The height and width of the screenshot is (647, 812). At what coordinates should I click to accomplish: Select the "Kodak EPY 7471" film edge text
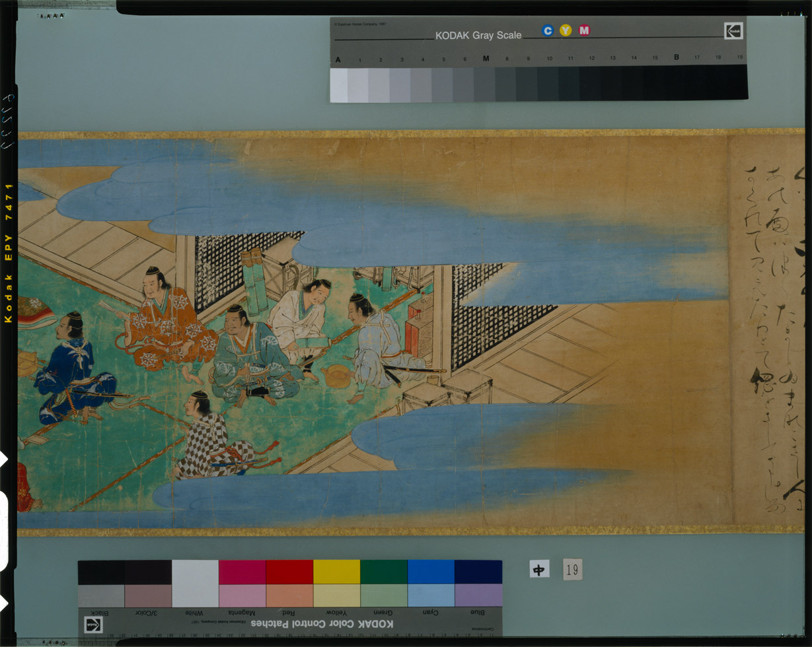pyautogui.click(x=9, y=254)
